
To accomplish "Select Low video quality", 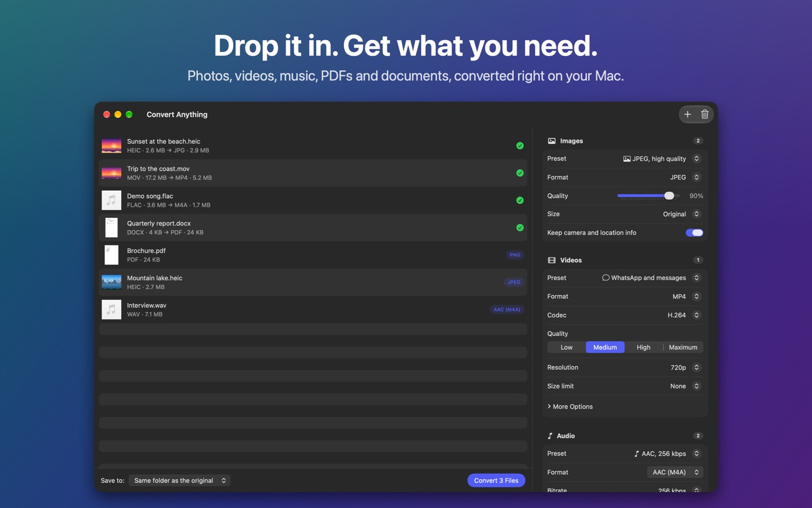I will click(567, 347).
